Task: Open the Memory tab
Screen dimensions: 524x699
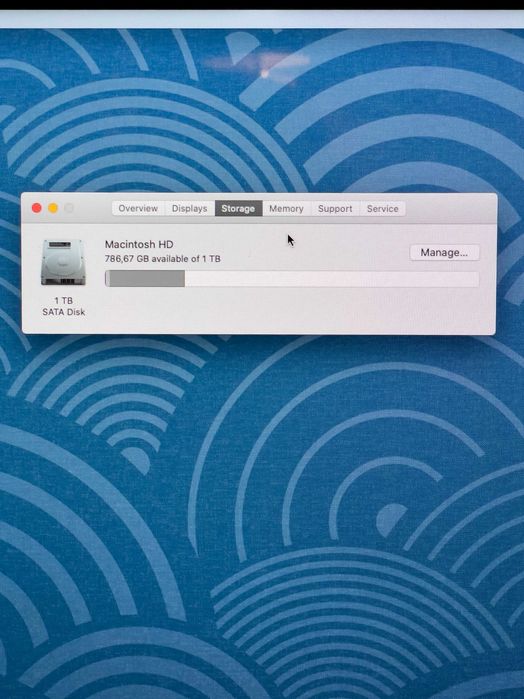Action: click(286, 208)
